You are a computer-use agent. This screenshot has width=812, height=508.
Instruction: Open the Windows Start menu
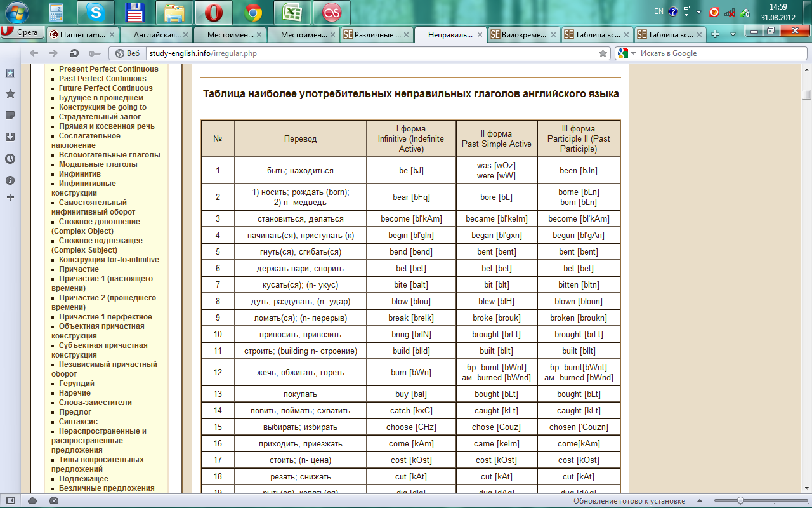[17, 12]
